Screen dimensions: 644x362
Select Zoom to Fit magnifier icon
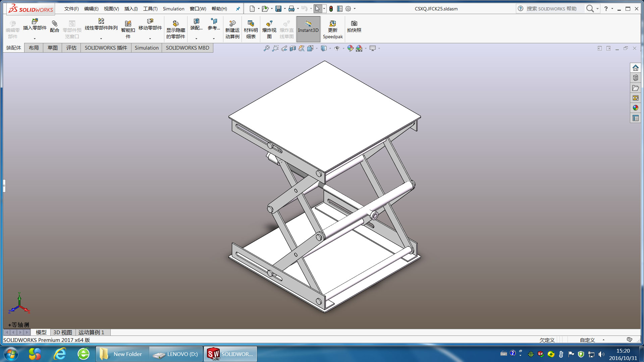266,48
